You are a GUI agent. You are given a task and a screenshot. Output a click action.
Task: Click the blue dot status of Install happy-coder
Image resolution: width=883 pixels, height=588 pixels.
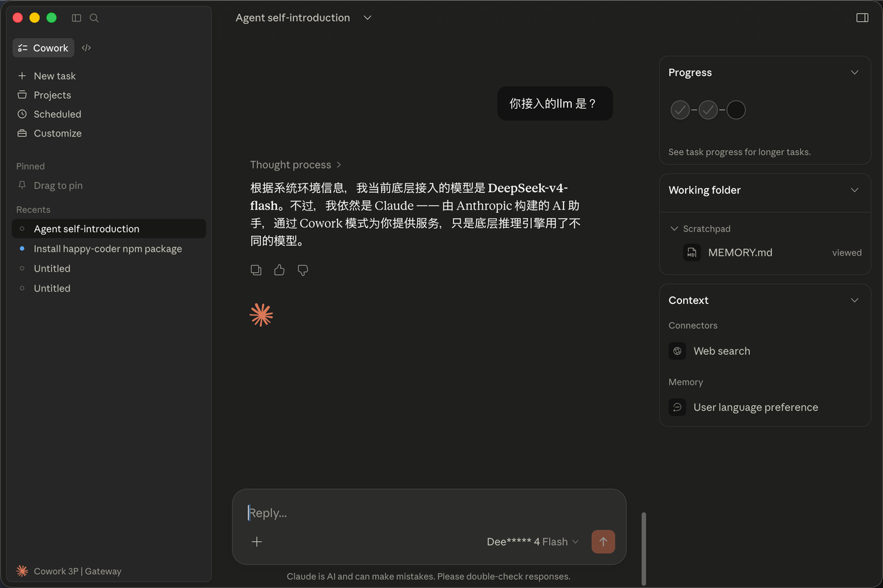click(22, 249)
